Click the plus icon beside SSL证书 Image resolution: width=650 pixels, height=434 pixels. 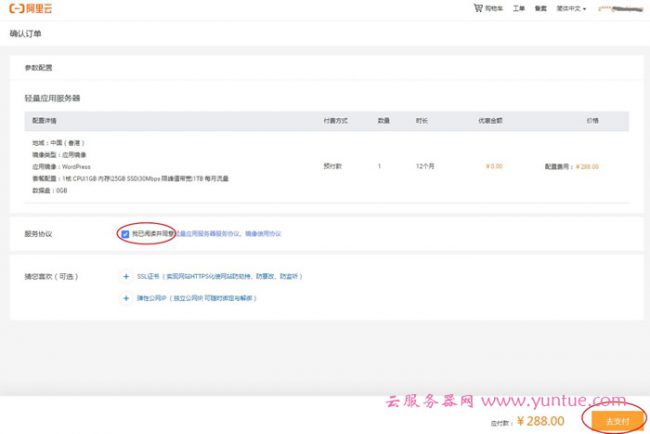tap(125, 276)
